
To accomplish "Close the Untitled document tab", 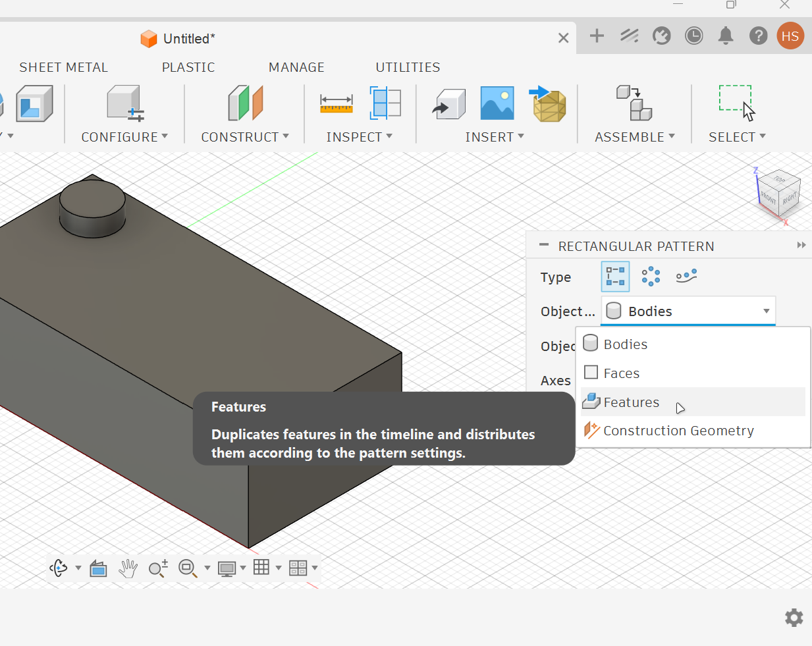I will (x=563, y=38).
